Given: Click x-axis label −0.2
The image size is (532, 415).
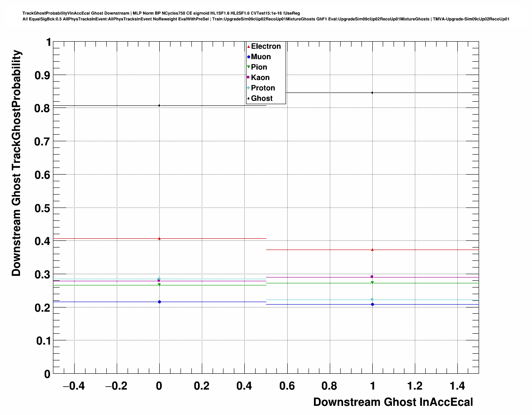Looking at the screenshot, I should click(116, 386).
